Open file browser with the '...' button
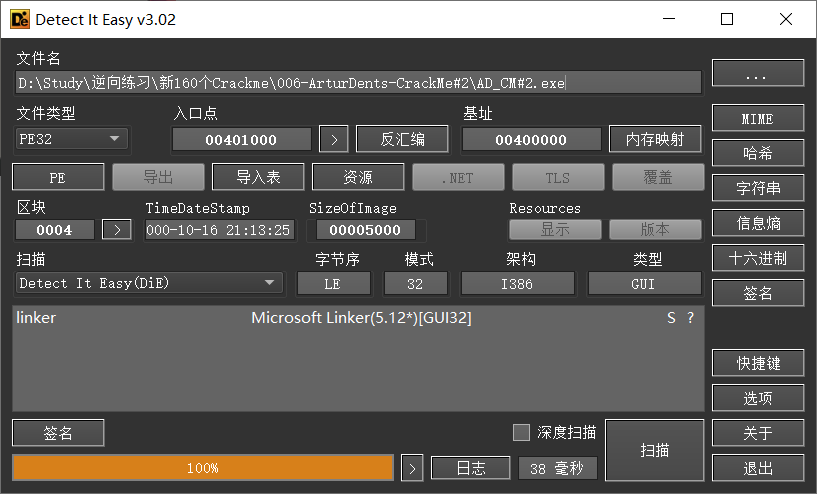This screenshot has height=494, width=817. tap(757, 74)
